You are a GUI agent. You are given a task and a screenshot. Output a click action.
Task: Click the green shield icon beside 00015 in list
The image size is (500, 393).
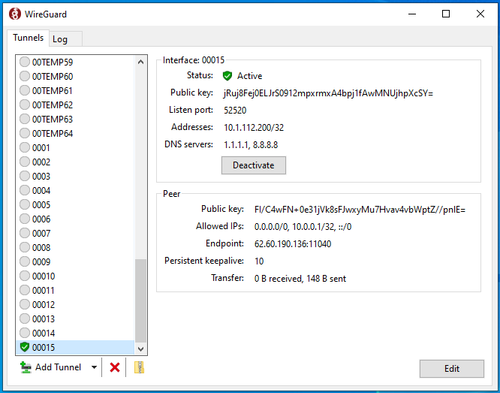pyautogui.click(x=24, y=347)
